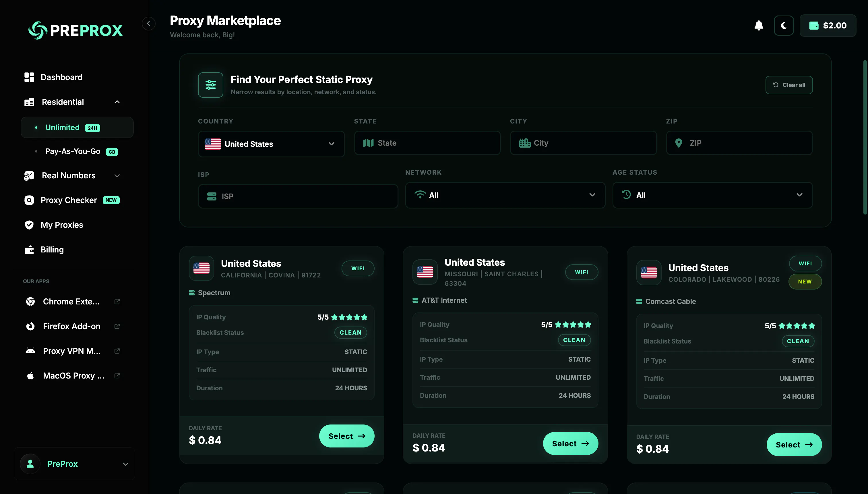Open the $2.00 wallet balance
Viewport: 868px width, 494px height.
pos(828,26)
